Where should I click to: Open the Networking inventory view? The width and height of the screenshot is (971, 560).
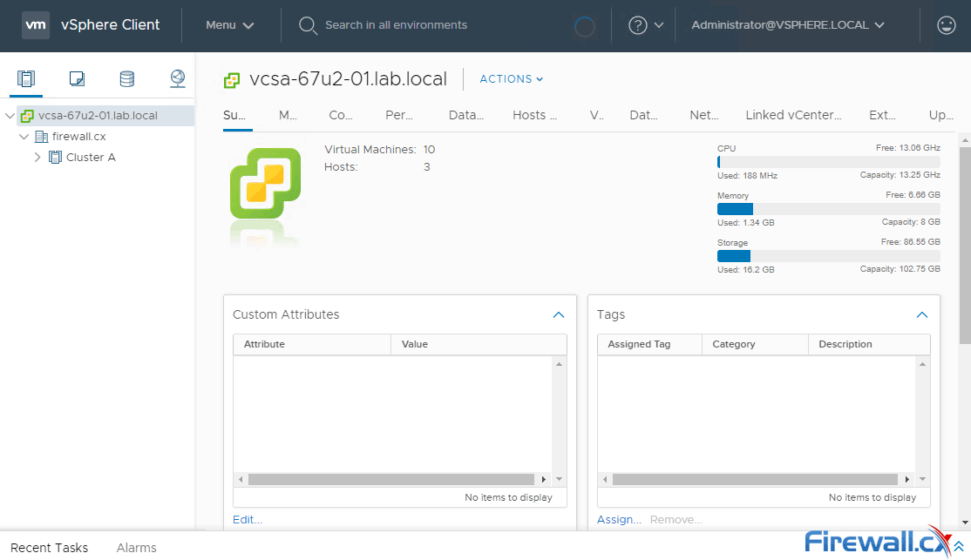pyautogui.click(x=178, y=78)
